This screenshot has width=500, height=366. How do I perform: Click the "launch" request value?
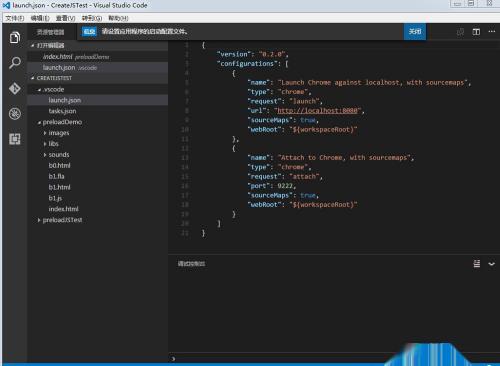pyautogui.click(x=304, y=101)
